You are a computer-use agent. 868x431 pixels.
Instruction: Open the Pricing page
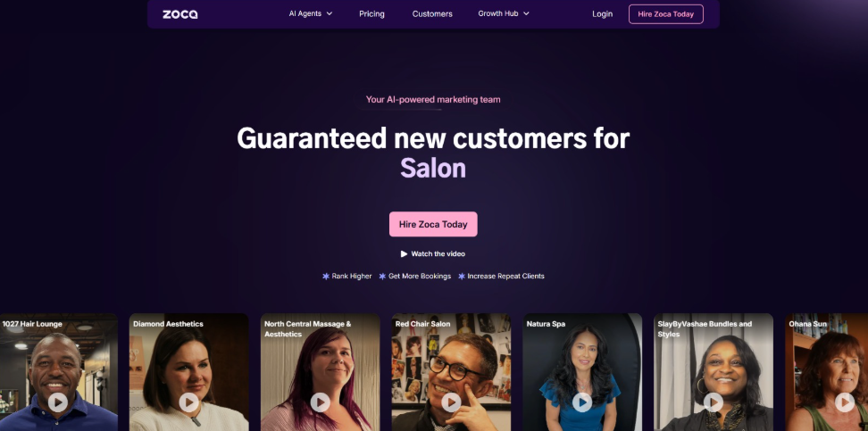pyautogui.click(x=371, y=14)
